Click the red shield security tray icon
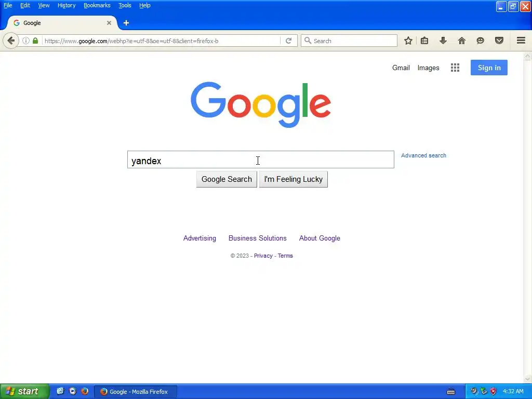The width and height of the screenshot is (532, 399). click(494, 391)
